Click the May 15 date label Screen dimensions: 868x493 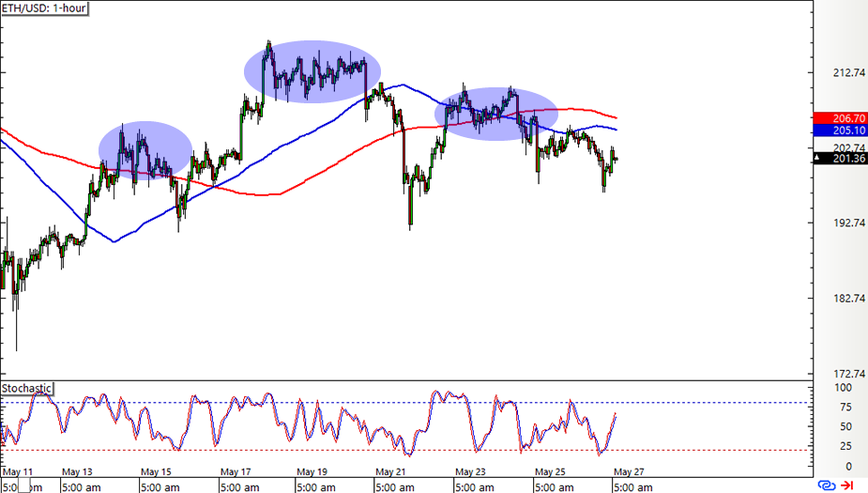tap(156, 472)
